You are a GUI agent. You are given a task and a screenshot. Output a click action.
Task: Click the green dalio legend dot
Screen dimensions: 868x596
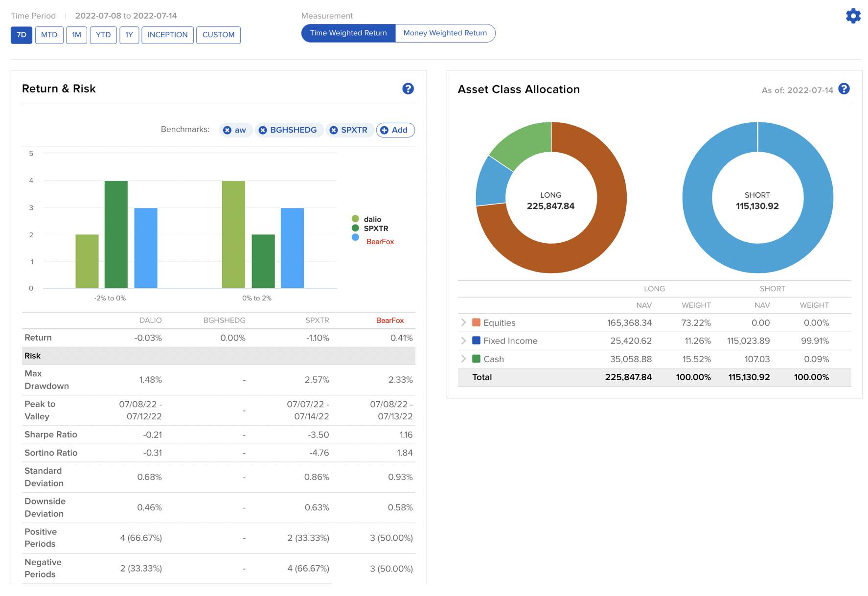355,219
